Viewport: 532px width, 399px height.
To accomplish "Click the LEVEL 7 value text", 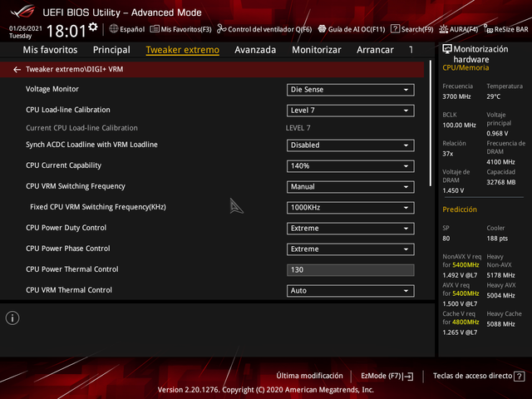I will click(x=298, y=128).
